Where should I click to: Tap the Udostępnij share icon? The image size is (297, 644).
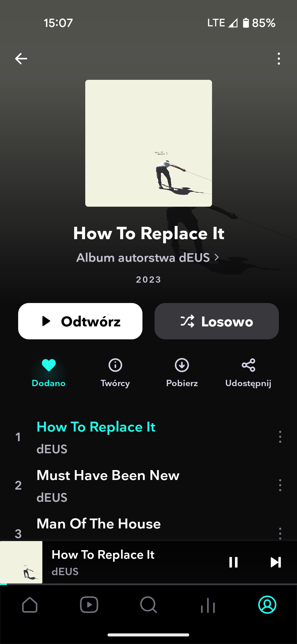pyautogui.click(x=248, y=365)
